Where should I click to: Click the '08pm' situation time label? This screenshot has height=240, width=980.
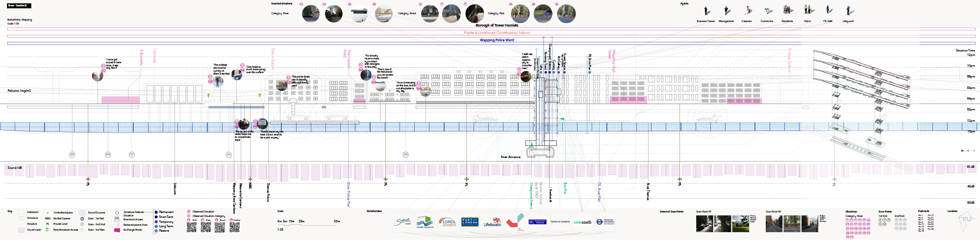click(971, 77)
